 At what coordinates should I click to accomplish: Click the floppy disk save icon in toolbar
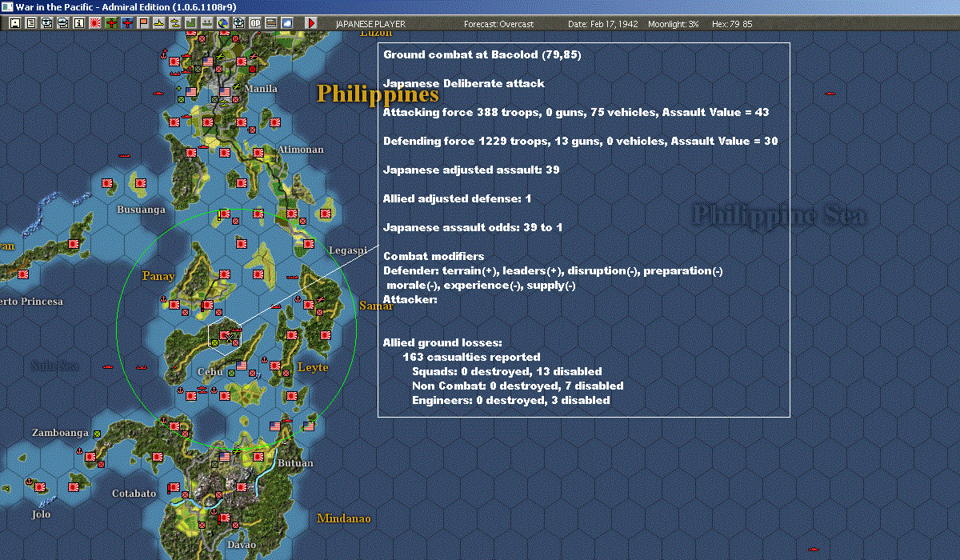(x=15, y=24)
